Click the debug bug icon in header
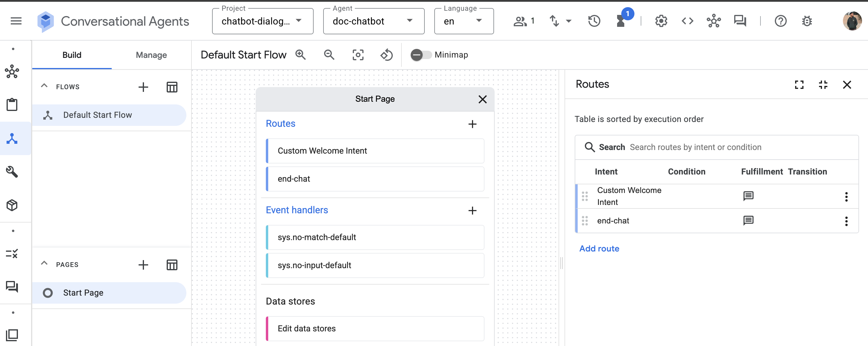Viewport: 868px width, 346px height. pyautogui.click(x=807, y=21)
